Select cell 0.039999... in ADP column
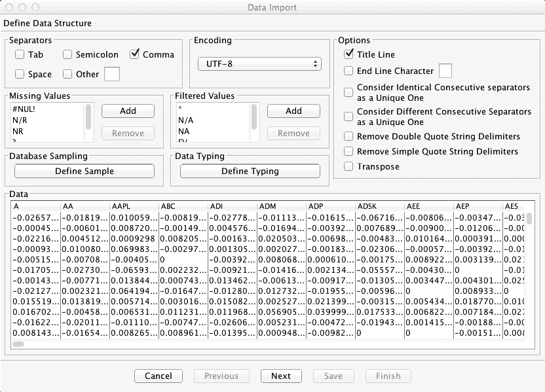This screenshot has height=392, width=545. [331, 312]
